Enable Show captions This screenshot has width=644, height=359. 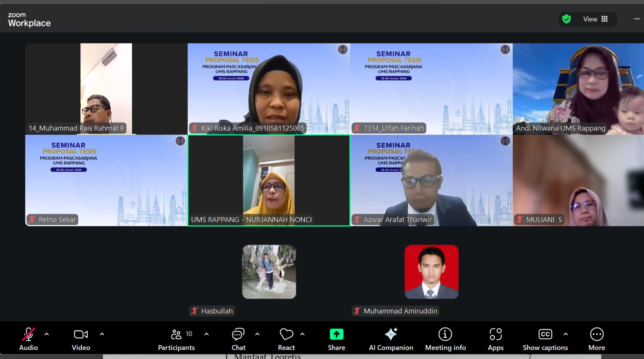(x=545, y=340)
